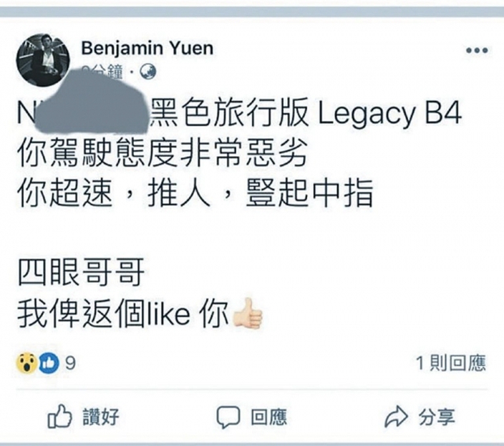Click the share arrow icon
Screen dimensions: 504x446
point(397,417)
